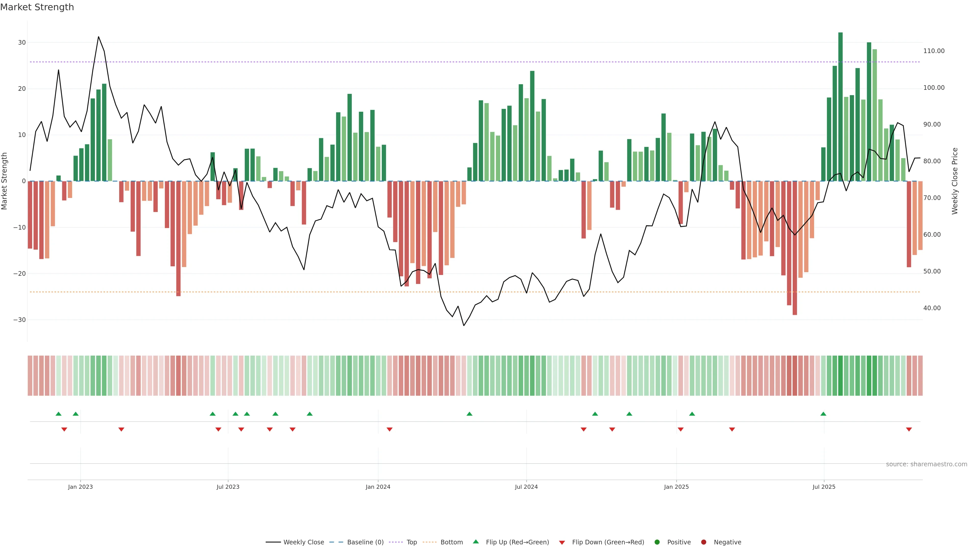980x551 pixels.
Task: Click the Positive green circle legend icon
Action: (x=657, y=542)
